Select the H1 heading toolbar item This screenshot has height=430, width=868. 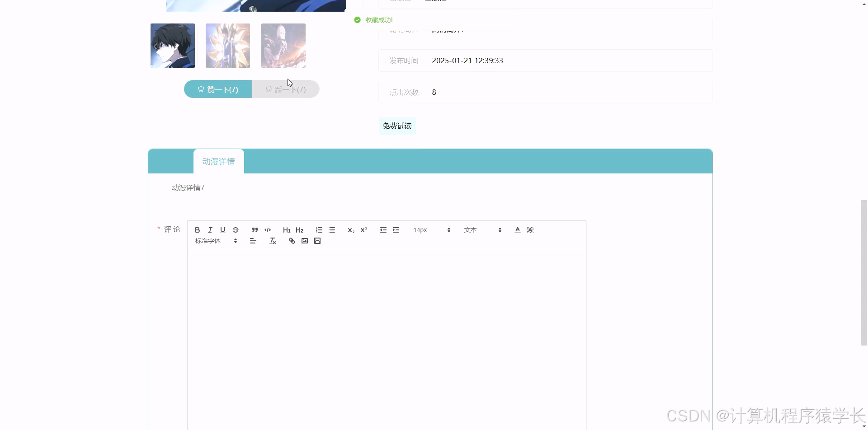coord(287,230)
